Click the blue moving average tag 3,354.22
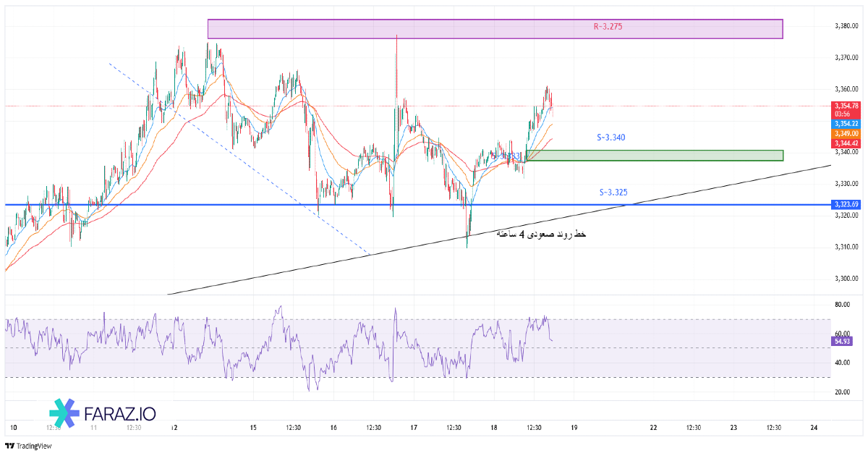This screenshot has width=868, height=456. point(846,124)
